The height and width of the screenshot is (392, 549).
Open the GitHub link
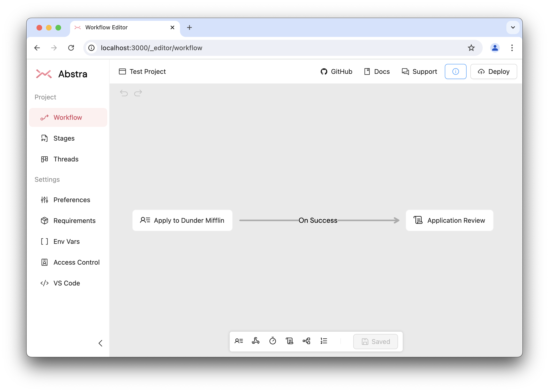tap(336, 71)
